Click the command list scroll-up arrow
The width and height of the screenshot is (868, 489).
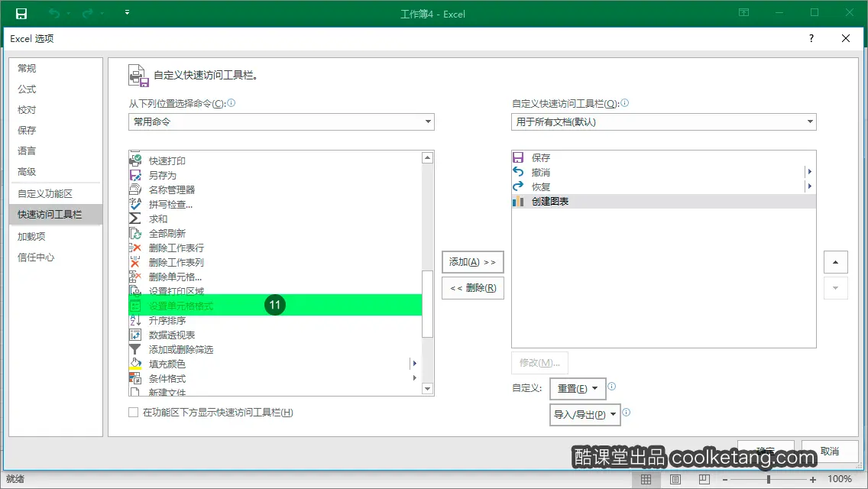427,158
